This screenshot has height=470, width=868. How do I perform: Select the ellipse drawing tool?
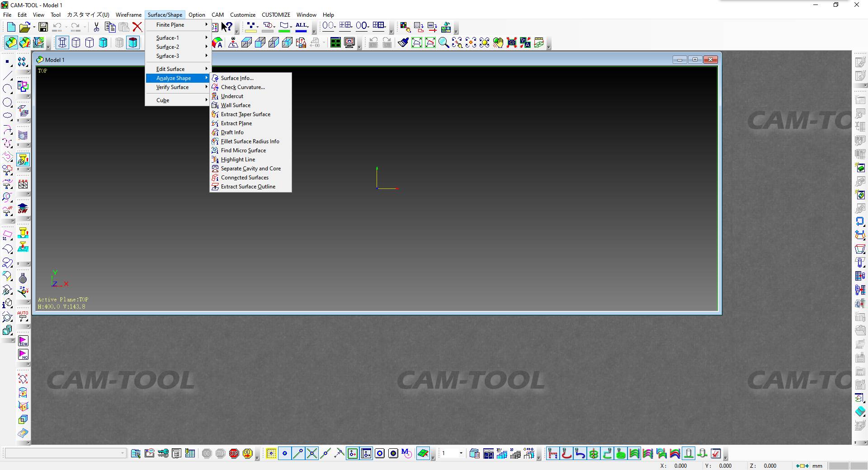pyautogui.click(x=8, y=116)
